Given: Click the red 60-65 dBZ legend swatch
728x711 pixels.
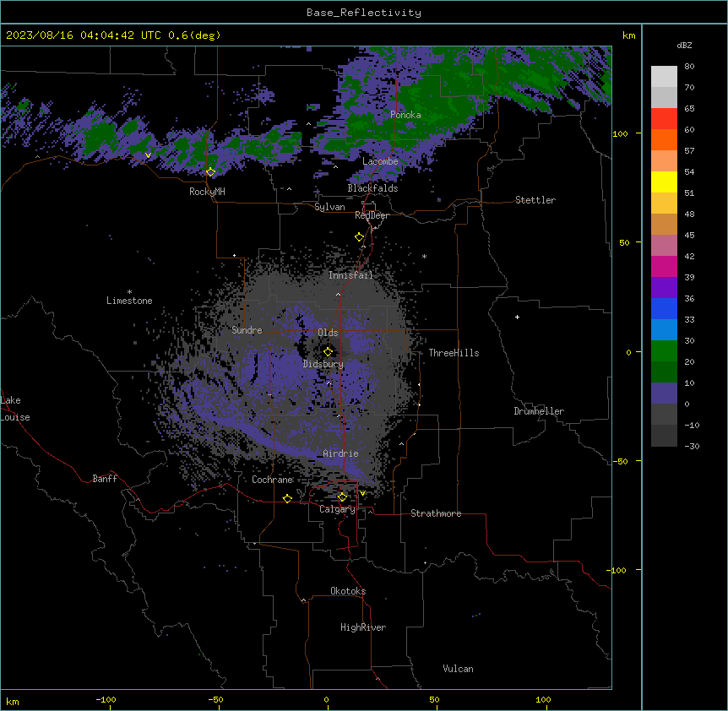Looking at the screenshot, I should 664,119.
